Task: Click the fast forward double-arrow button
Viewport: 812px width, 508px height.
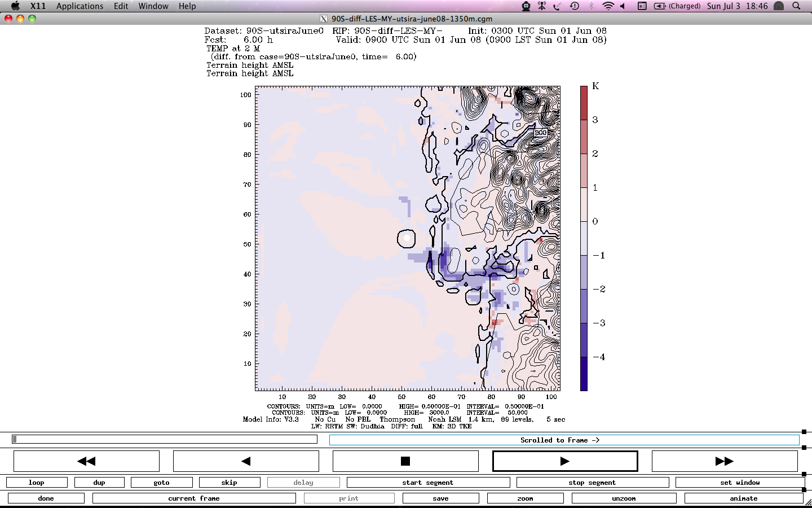Action: tap(724, 461)
